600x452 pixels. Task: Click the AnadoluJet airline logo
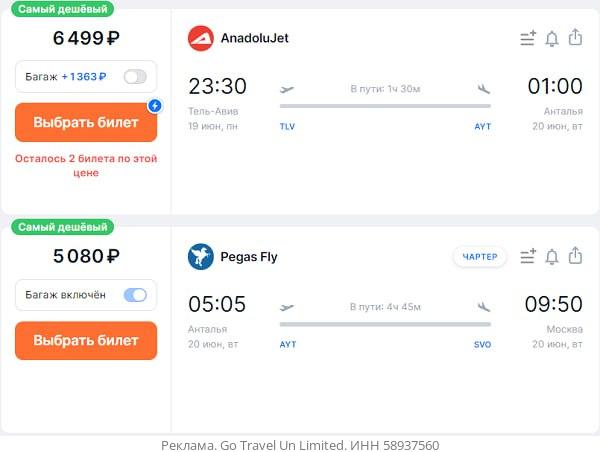pyautogui.click(x=201, y=39)
